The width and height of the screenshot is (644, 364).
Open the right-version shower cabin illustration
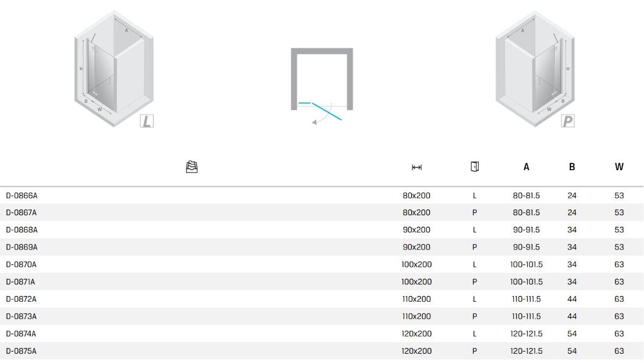point(535,68)
